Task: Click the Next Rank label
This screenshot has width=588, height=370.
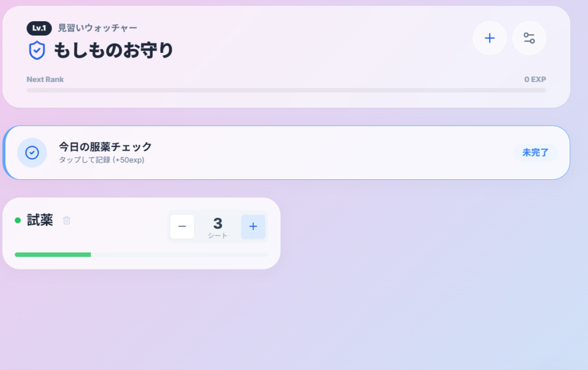Action: 45,79
